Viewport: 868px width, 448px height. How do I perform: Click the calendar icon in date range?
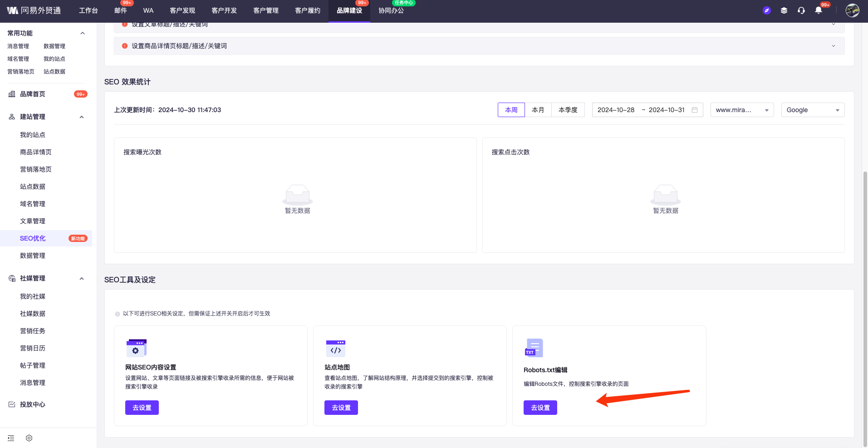694,110
